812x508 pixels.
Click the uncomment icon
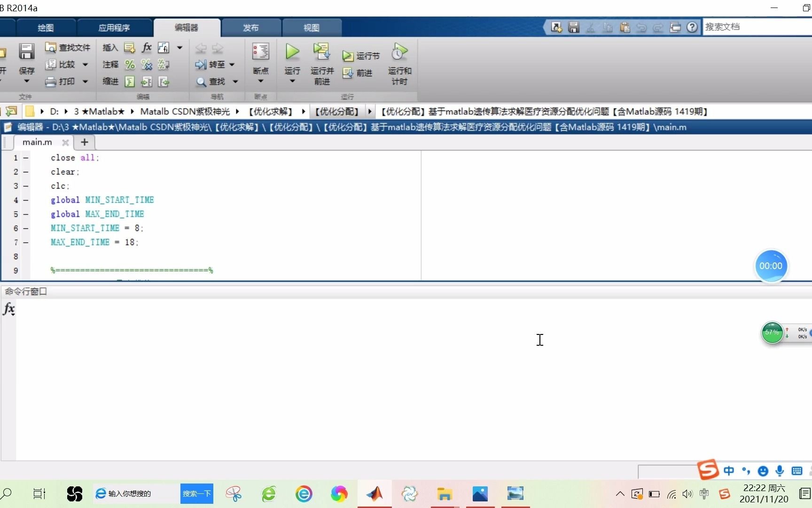click(147, 64)
